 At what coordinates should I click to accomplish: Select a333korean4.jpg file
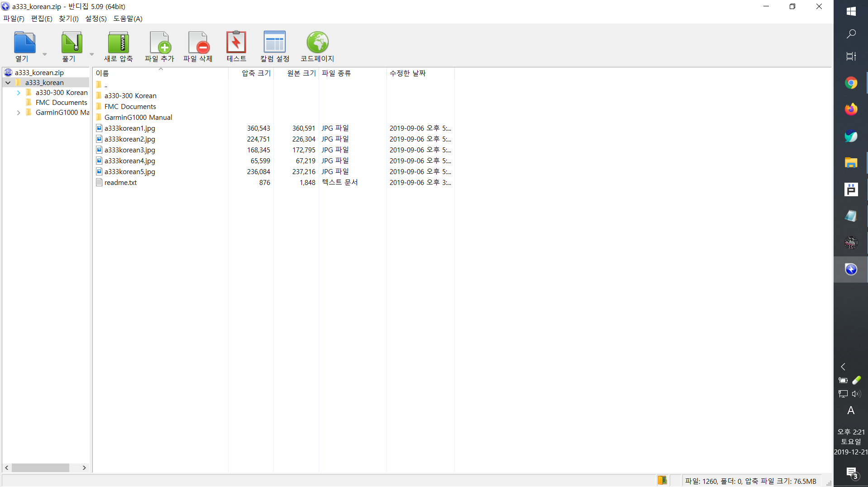[129, 161]
